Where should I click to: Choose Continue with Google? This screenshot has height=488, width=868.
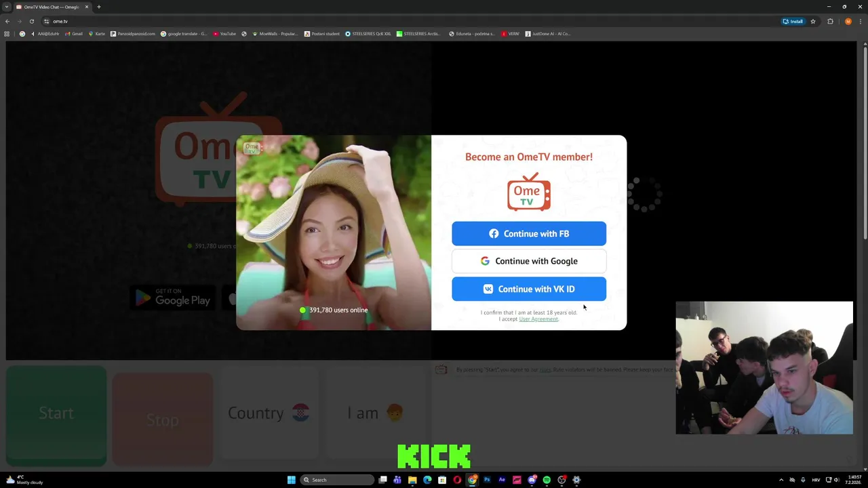(529, 261)
